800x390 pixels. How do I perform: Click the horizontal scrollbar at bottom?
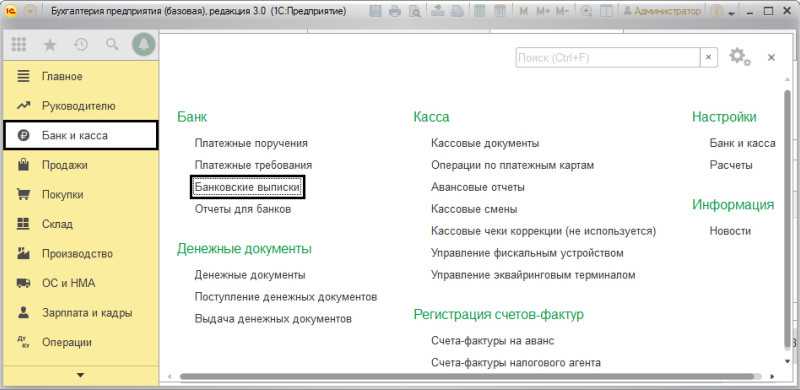[x=467, y=376]
